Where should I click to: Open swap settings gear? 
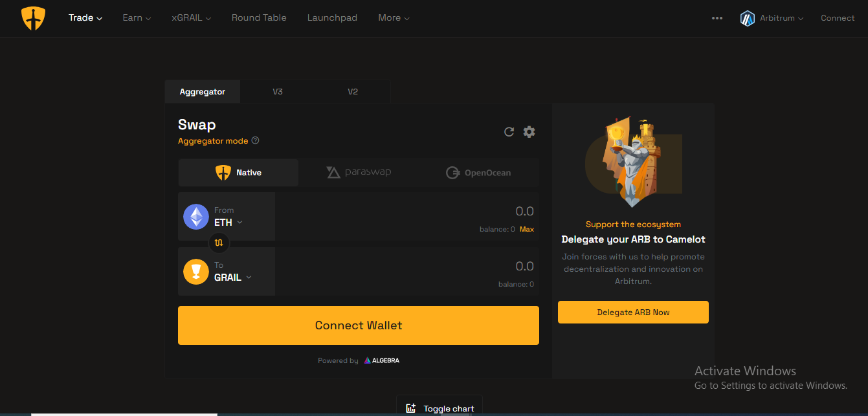coord(529,132)
